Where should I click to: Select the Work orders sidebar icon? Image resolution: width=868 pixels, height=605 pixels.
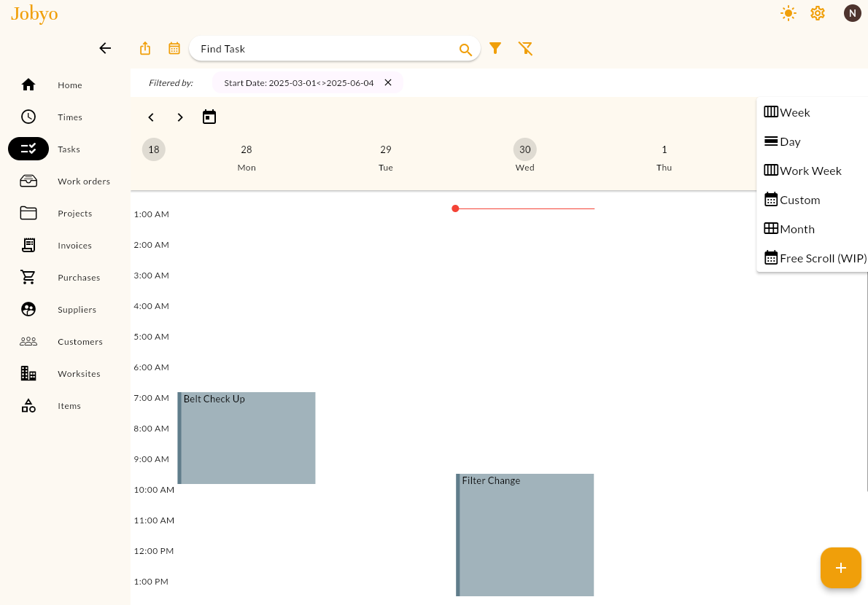click(28, 181)
